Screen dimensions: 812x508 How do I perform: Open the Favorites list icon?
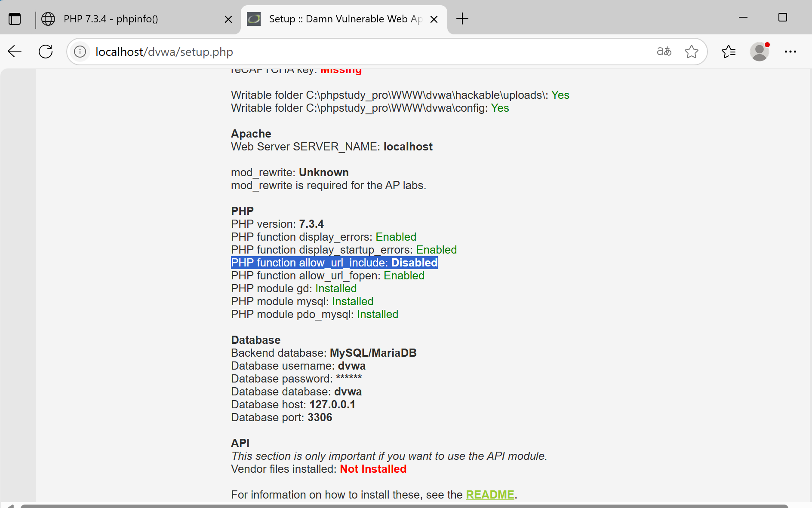pyautogui.click(x=729, y=52)
